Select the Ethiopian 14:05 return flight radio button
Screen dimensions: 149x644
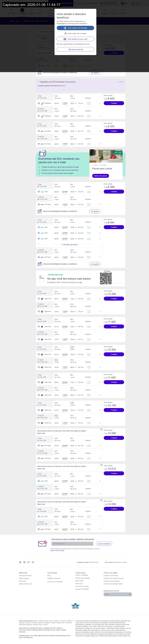click(39, 116)
